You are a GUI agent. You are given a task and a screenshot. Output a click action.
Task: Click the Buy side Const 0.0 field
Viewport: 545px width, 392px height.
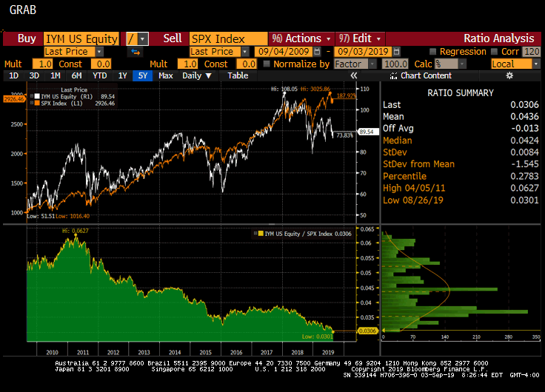click(101, 64)
